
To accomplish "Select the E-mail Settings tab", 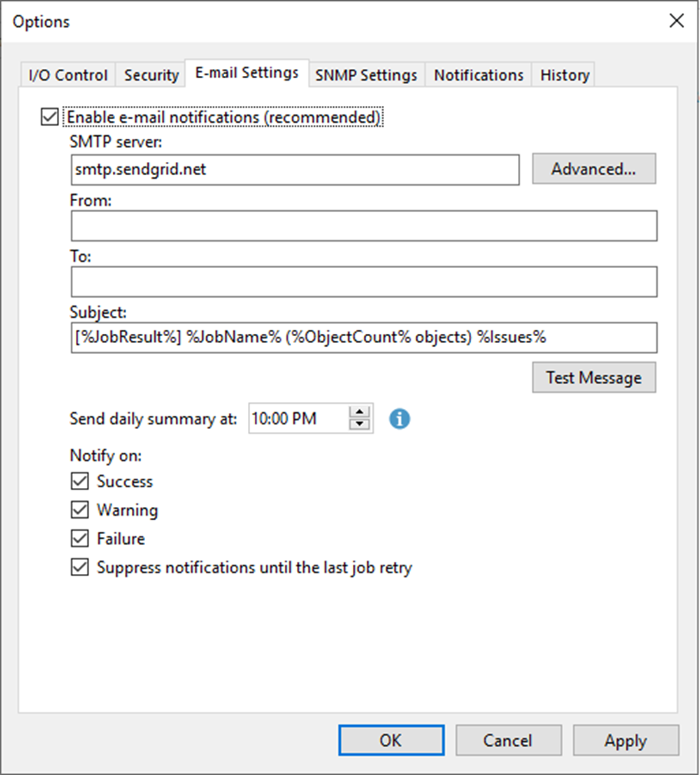I will click(246, 73).
